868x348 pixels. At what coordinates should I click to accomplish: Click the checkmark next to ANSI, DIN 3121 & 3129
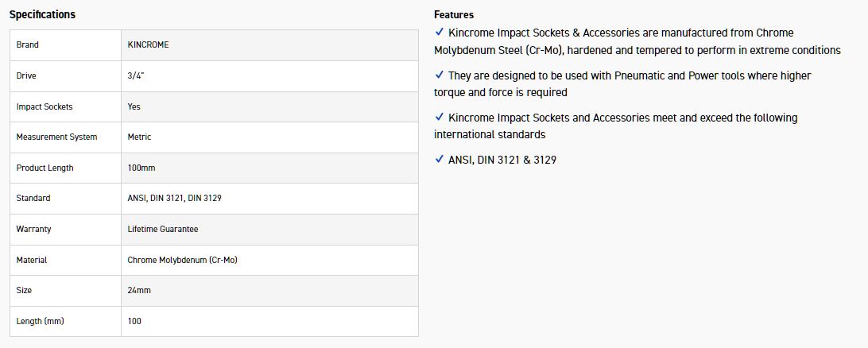click(440, 160)
